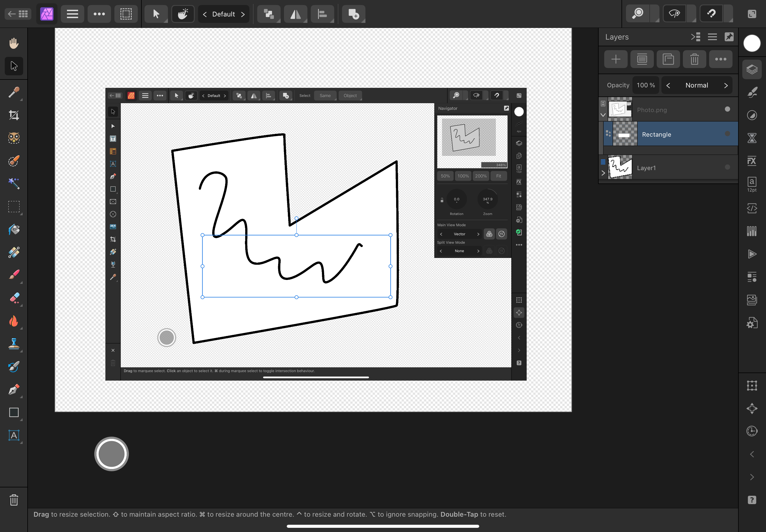Open the Stock images studio

pyautogui.click(x=752, y=300)
